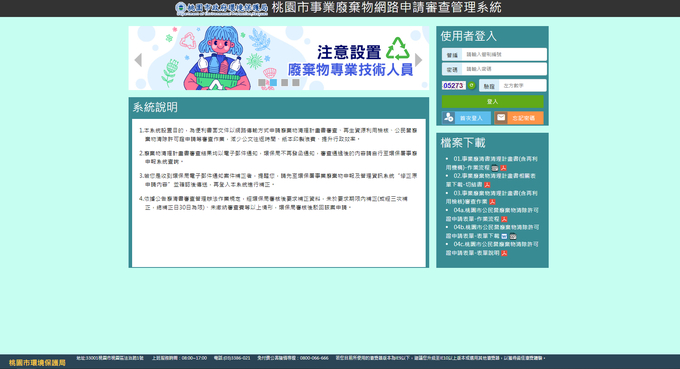680x369 pixels.
Task: Click the next slide arrow on the banner
Action: [x=418, y=60]
